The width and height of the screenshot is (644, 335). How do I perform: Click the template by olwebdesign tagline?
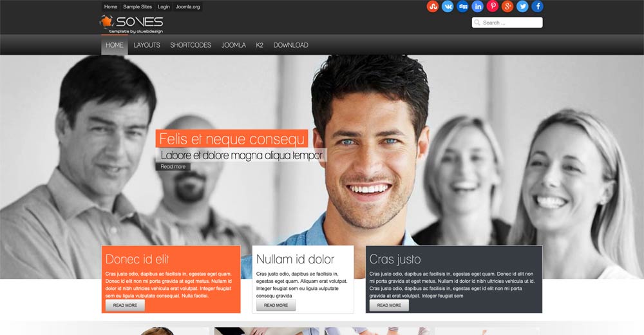click(136, 31)
